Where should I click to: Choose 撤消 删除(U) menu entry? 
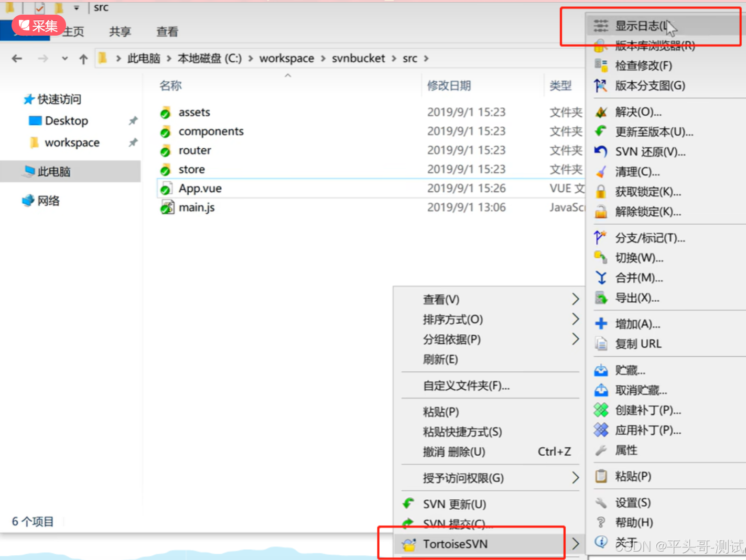coord(454,452)
